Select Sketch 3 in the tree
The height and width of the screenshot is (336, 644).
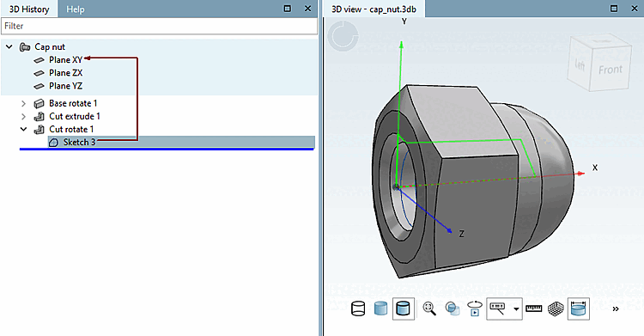tap(79, 143)
